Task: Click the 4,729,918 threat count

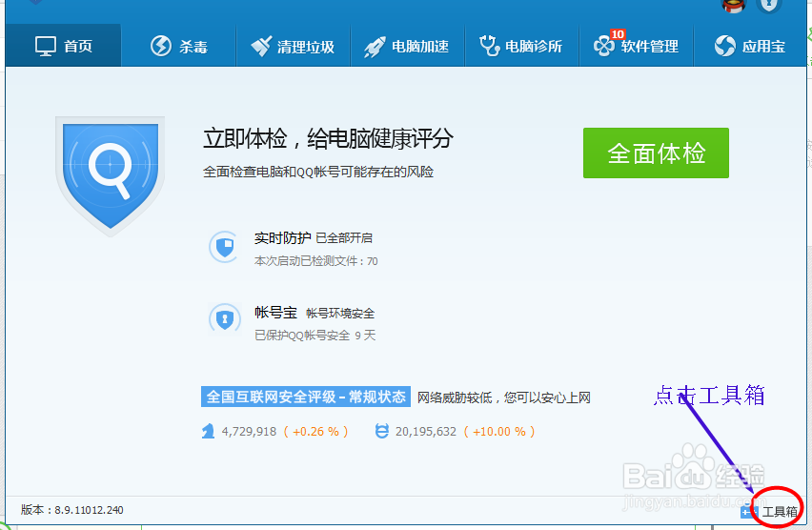Action: pos(249,432)
